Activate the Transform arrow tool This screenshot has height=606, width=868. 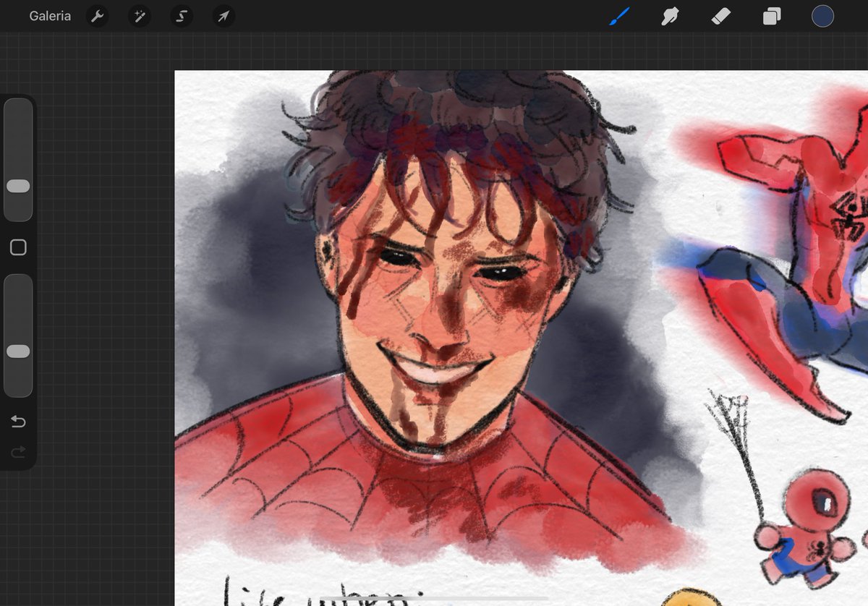coord(224,16)
